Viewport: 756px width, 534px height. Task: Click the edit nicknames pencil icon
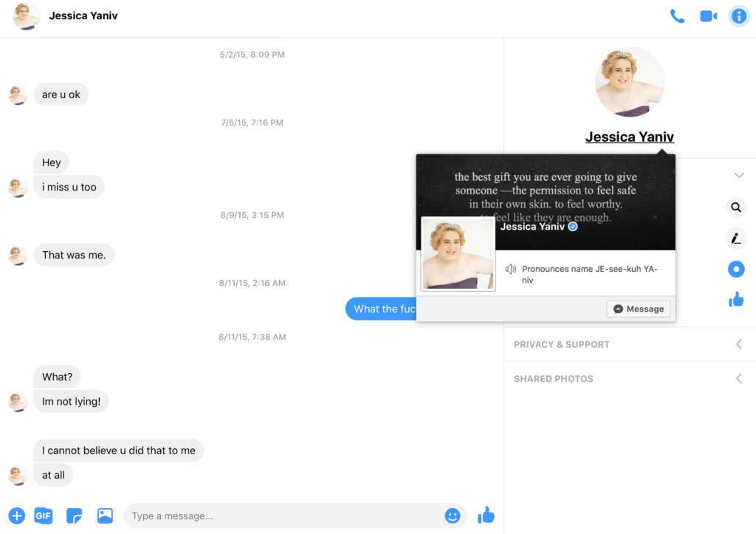click(x=736, y=239)
